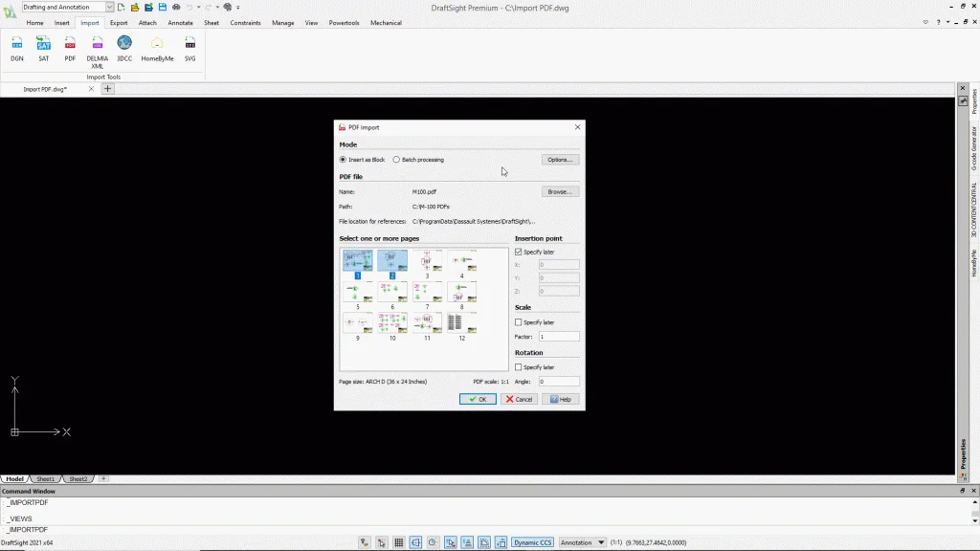Uncheck Specify later under Insertion point
The width and height of the screenshot is (980, 551).
[x=519, y=252]
